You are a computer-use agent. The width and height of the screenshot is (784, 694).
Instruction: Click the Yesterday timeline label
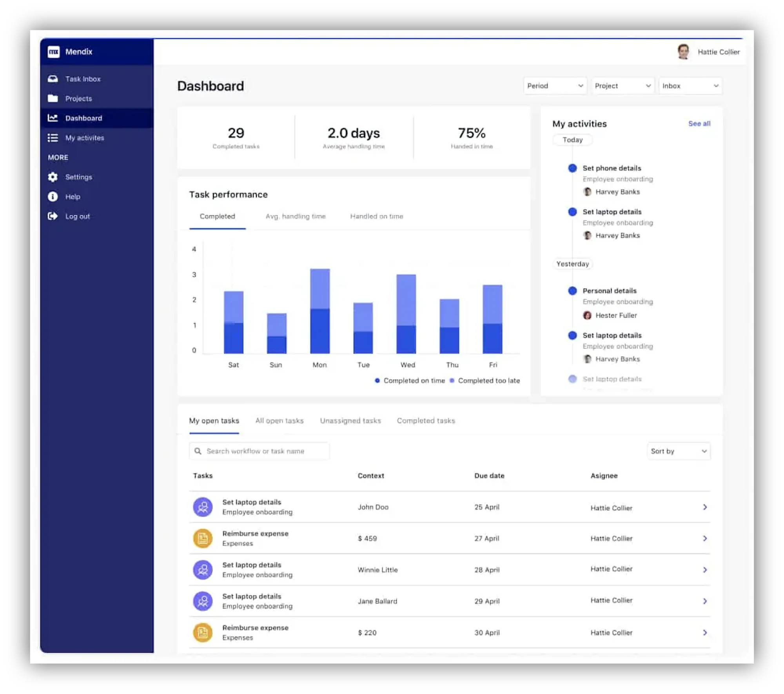573,264
